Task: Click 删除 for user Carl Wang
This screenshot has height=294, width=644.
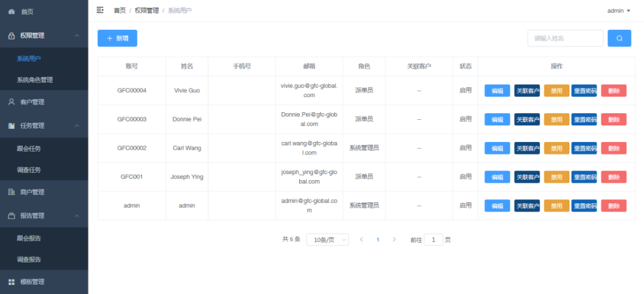Action: [x=614, y=148]
